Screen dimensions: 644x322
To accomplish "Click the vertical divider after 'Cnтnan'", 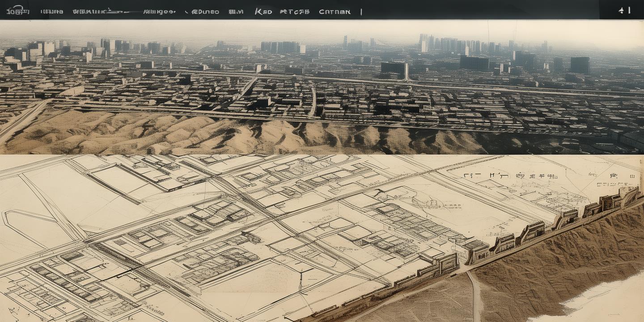I will click(361, 12).
